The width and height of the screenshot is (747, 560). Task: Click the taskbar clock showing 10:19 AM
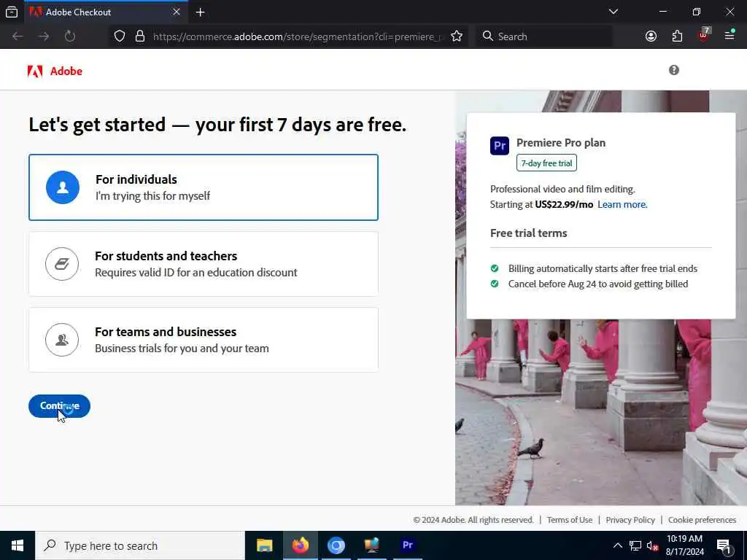684,545
